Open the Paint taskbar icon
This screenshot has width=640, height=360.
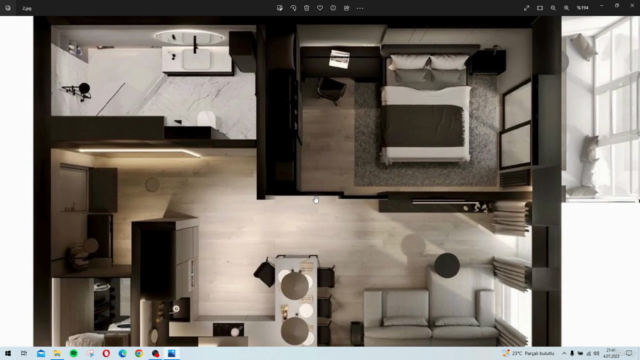(90, 353)
